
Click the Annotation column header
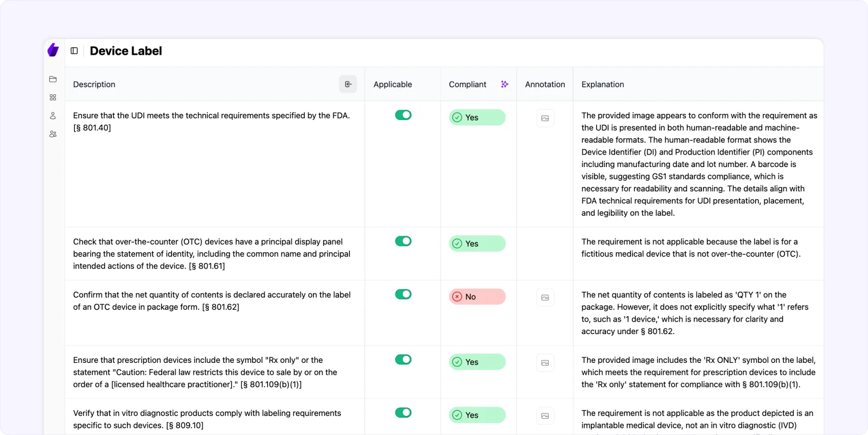pyautogui.click(x=545, y=85)
